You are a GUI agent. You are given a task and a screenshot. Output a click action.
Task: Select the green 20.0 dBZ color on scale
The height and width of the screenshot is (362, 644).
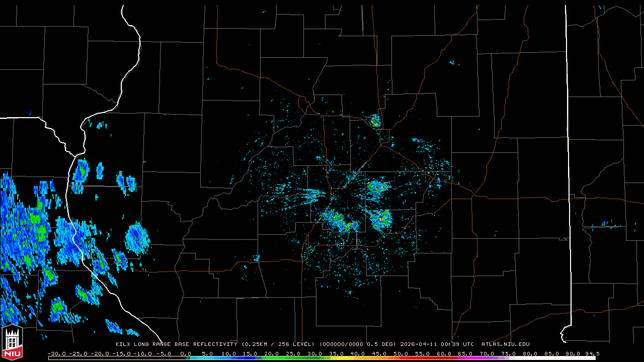272,358
